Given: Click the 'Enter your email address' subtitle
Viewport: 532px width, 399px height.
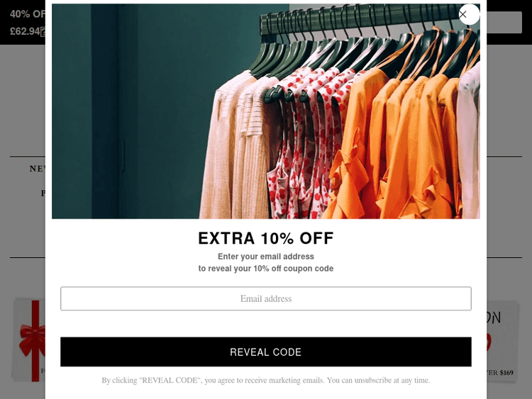Looking at the screenshot, I should click(266, 257).
